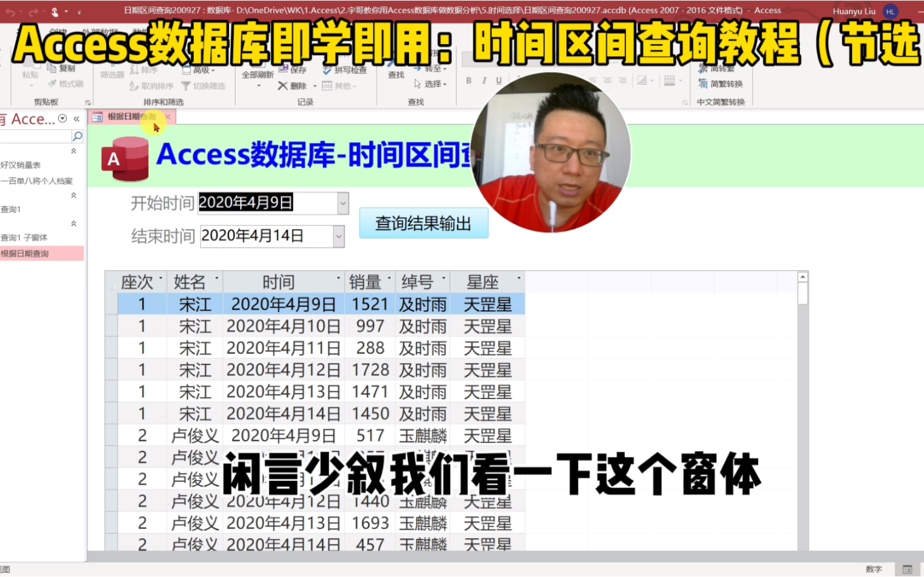Click the navigation pane search box

pyautogui.click(x=35, y=136)
